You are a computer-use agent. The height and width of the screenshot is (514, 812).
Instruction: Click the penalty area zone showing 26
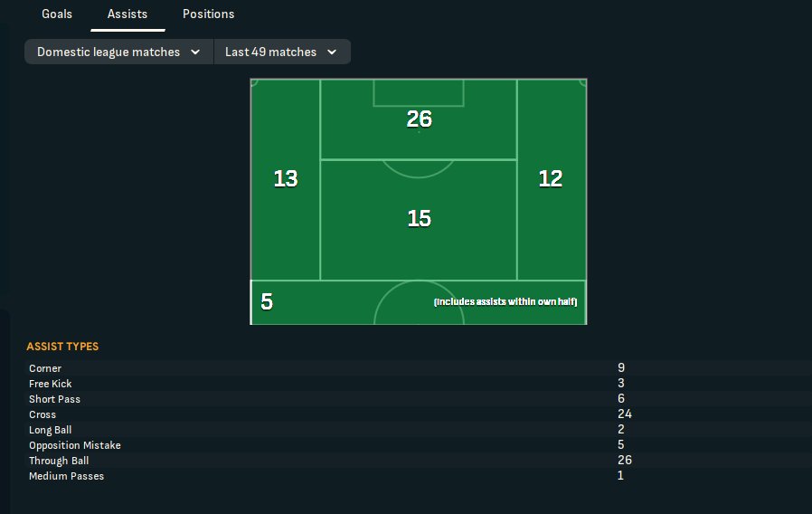tap(419, 119)
